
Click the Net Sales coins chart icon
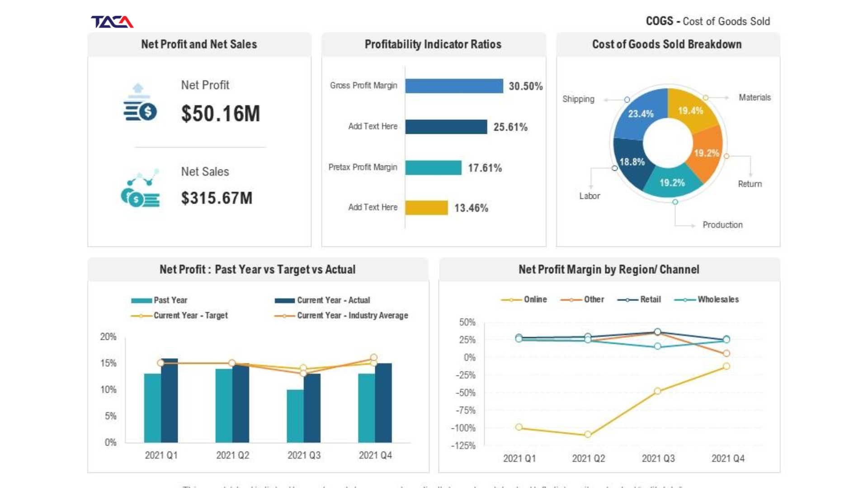click(140, 188)
